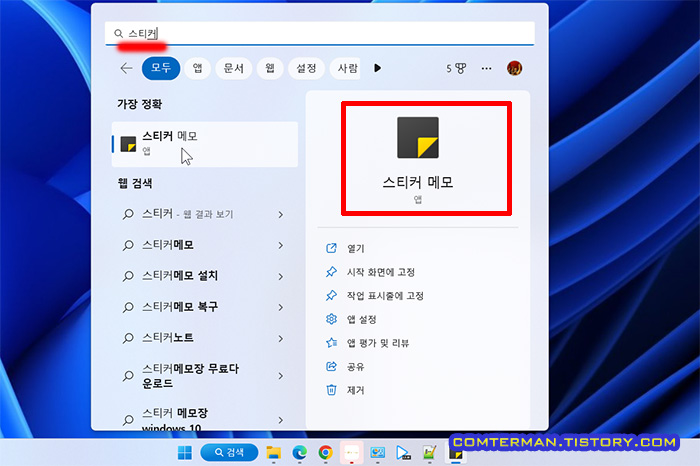
Task: Select the web suggestion 스티커메모 복구
Action: tap(180, 307)
